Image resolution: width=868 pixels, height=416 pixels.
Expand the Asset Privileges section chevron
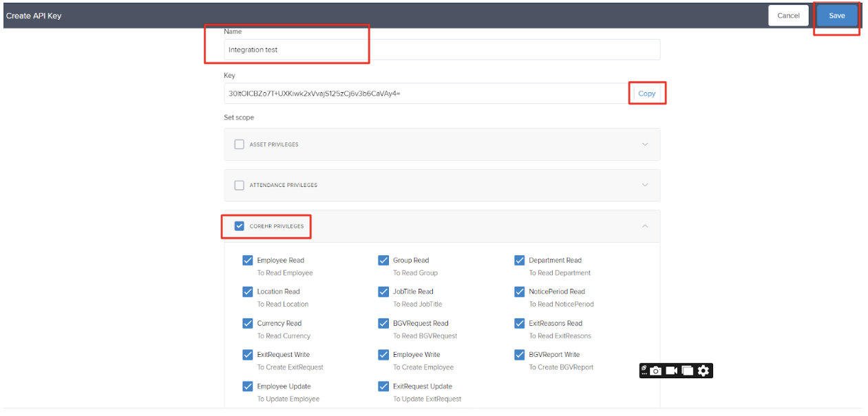tap(645, 144)
